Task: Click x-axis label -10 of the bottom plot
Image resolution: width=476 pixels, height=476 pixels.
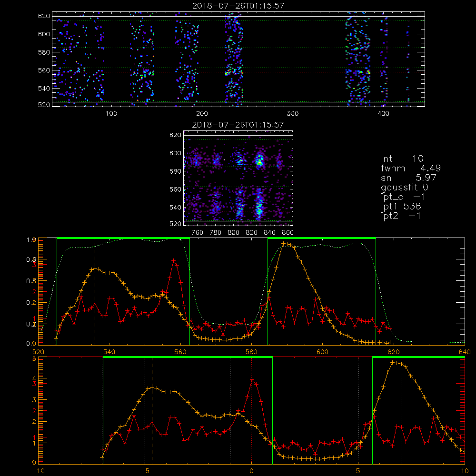Action: pyautogui.click(x=38, y=471)
